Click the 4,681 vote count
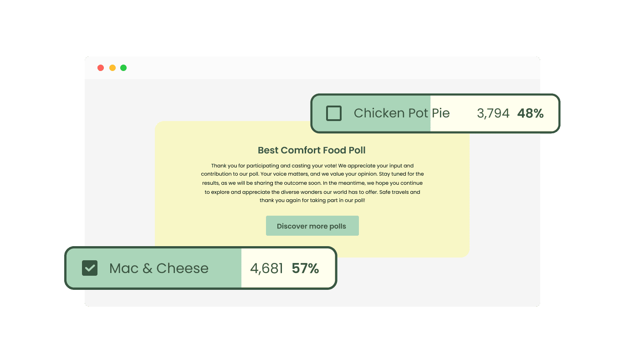The image size is (624, 364). (266, 268)
